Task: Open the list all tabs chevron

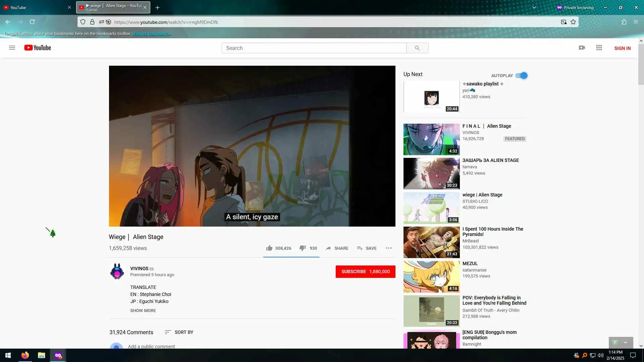Action: 534,7
